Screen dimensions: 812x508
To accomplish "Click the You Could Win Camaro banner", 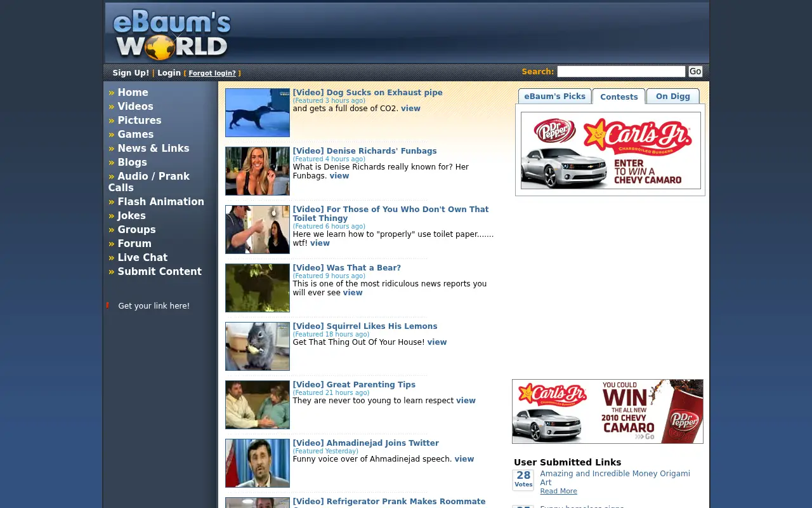I will click(608, 411).
